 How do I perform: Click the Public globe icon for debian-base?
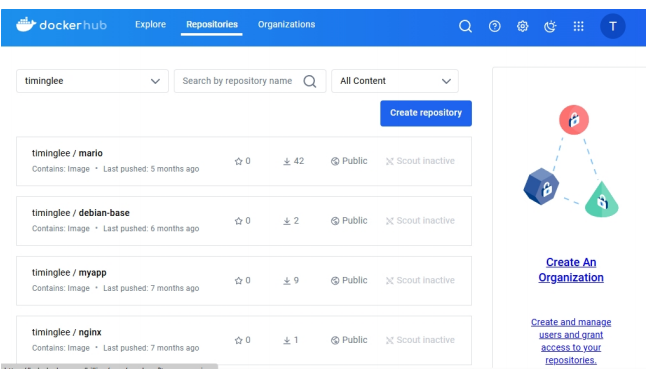tap(335, 221)
